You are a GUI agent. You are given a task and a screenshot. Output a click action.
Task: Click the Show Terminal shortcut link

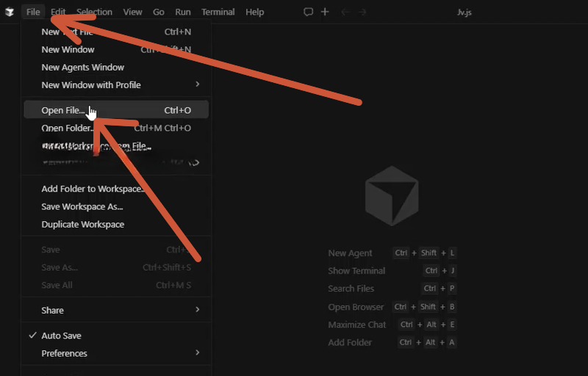tap(356, 271)
